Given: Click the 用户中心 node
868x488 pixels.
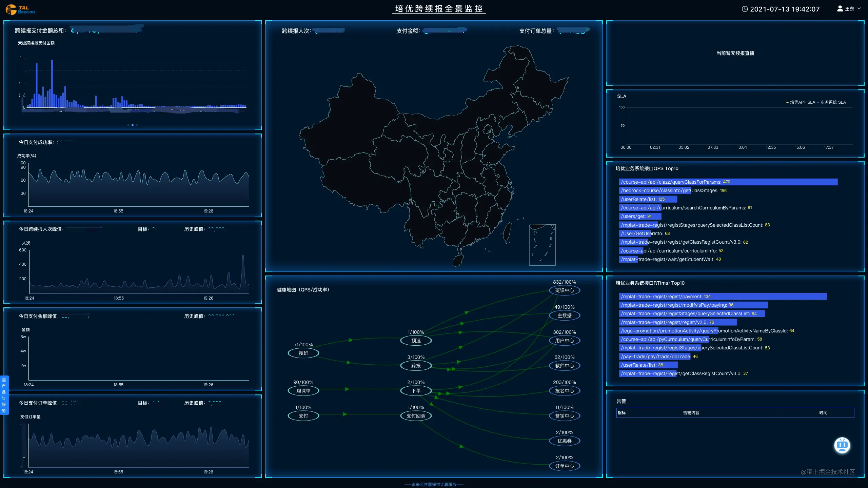Looking at the screenshot, I should point(564,341).
